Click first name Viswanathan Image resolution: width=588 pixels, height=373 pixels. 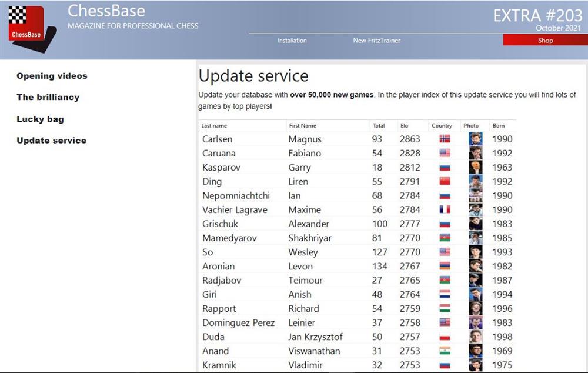pyautogui.click(x=314, y=351)
